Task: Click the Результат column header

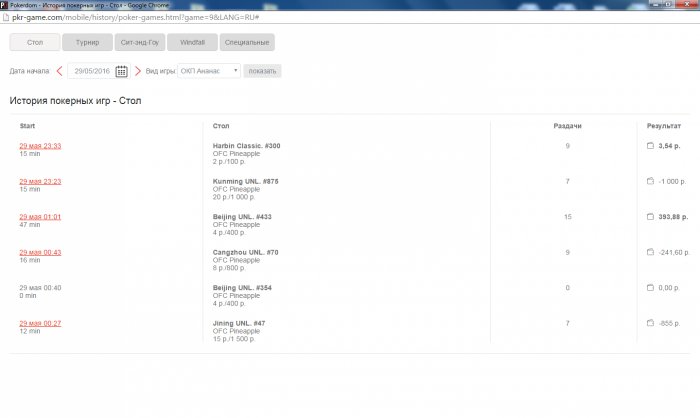Action: [664, 126]
